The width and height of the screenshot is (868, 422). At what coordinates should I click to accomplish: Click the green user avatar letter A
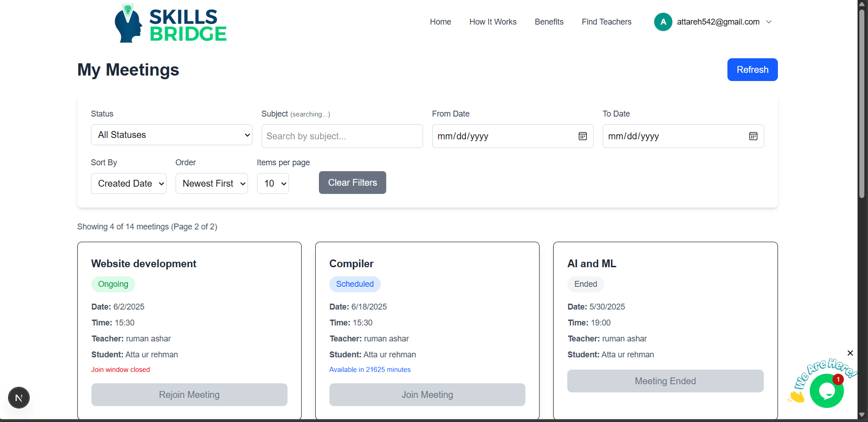(663, 22)
